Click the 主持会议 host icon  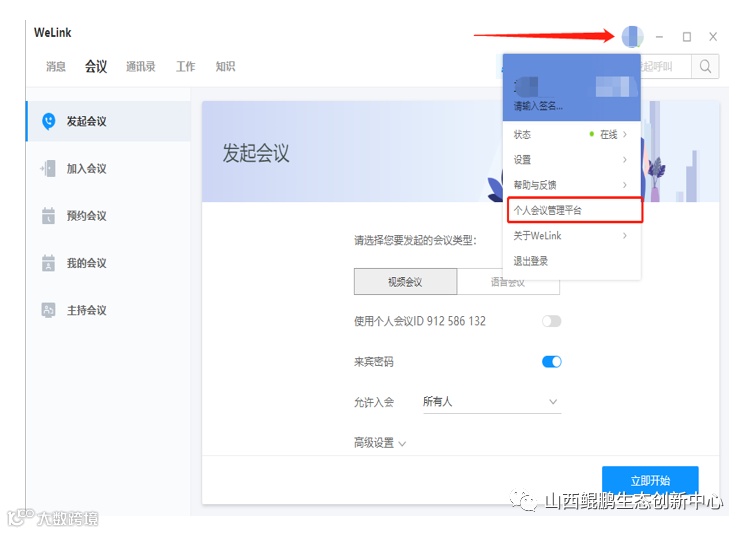[x=48, y=310]
